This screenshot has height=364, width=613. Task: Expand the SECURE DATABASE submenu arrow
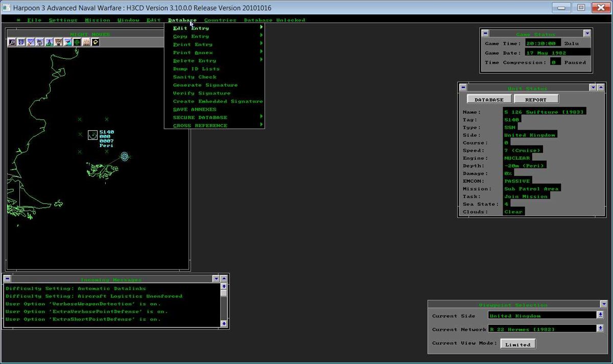262,117
